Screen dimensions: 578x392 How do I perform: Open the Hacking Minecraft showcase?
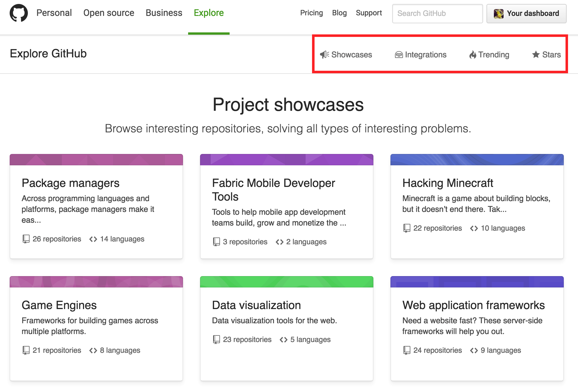click(448, 183)
